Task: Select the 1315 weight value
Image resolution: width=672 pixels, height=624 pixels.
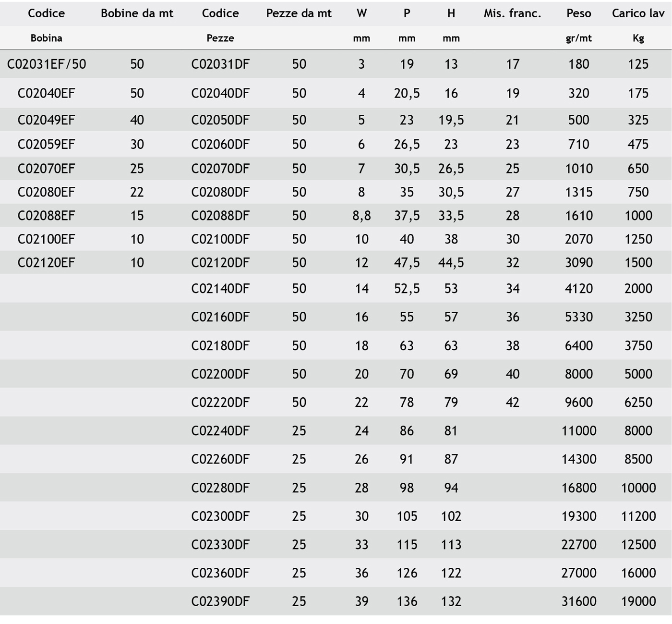Action: tap(578, 192)
